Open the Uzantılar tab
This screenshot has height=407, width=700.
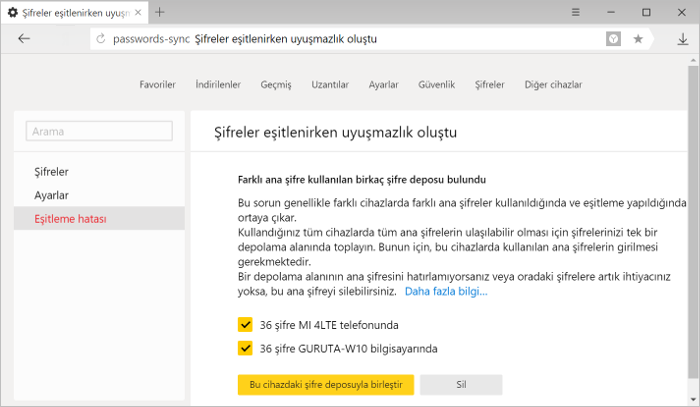(x=330, y=84)
